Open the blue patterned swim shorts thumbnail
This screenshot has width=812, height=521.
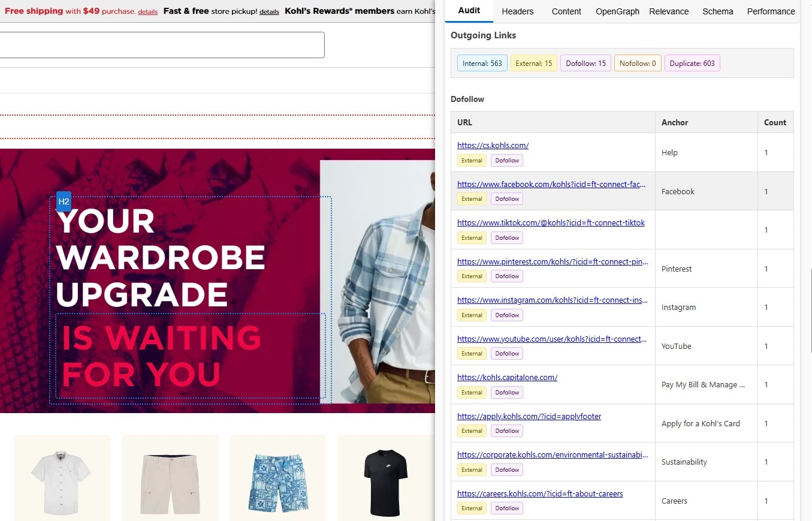(277, 477)
